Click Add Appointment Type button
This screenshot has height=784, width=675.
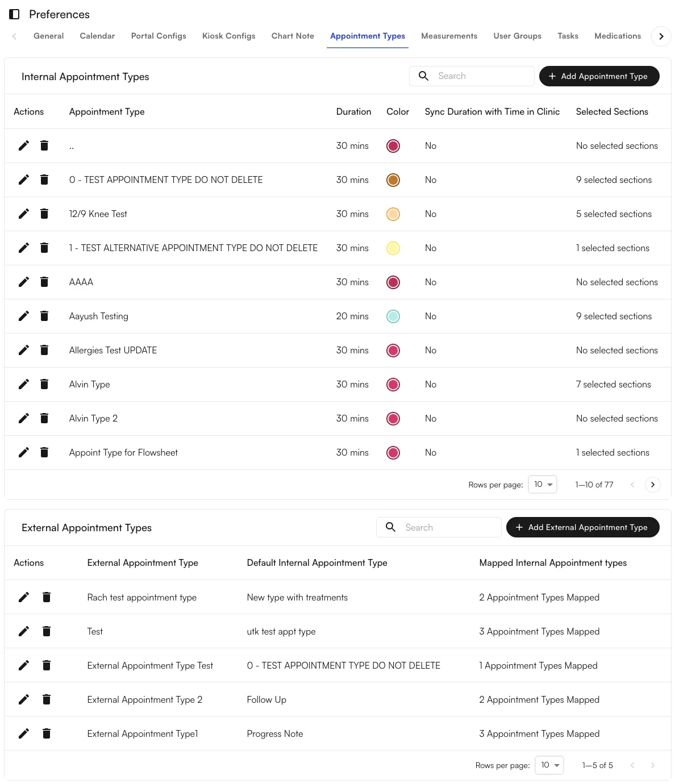point(599,76)
